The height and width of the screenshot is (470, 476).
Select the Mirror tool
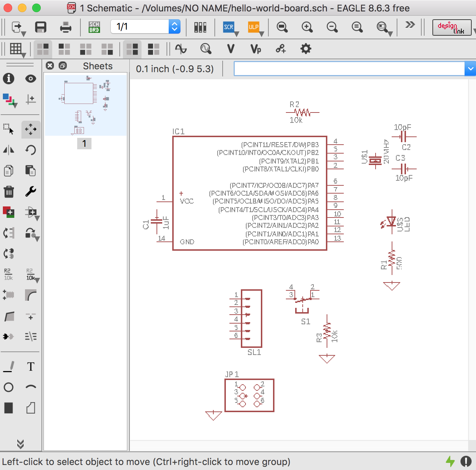pyautogui.click(x=9, y=150)
